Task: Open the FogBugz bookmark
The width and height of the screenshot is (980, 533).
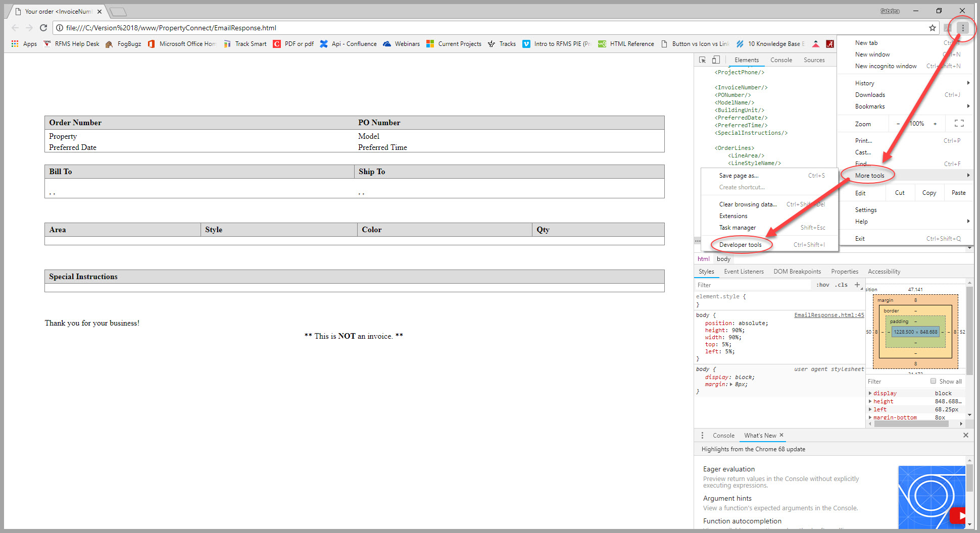Action: [123, 44]
